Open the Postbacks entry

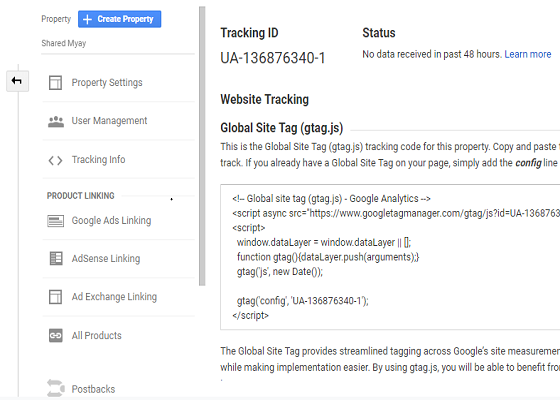point(119,389)
